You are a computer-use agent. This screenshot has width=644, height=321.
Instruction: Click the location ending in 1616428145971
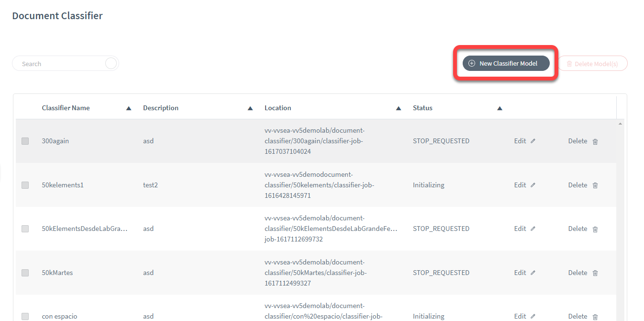pos(319,185)
